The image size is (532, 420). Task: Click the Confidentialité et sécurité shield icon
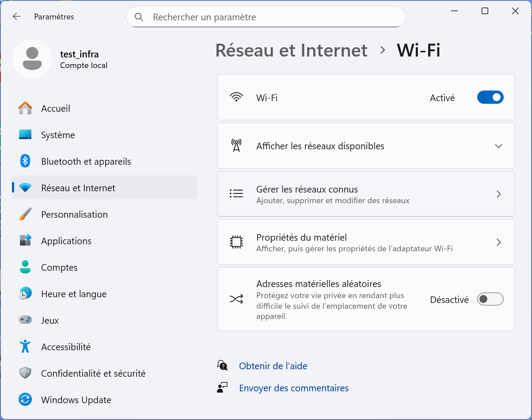25,373
